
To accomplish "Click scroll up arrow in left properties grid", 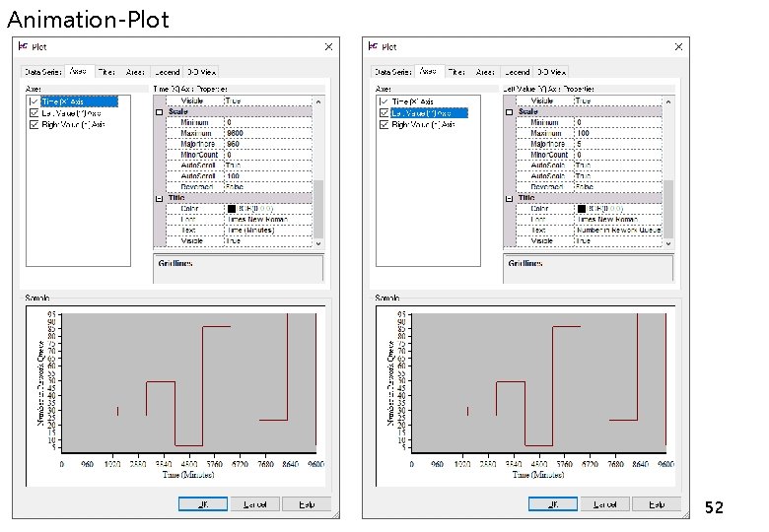I will [x=318, y=101].
